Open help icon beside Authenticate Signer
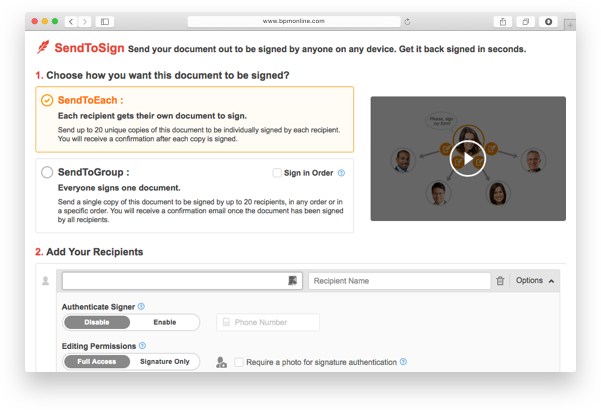This screenshot has height=410, width=601. pyautogui.click(x=141, y=307)
